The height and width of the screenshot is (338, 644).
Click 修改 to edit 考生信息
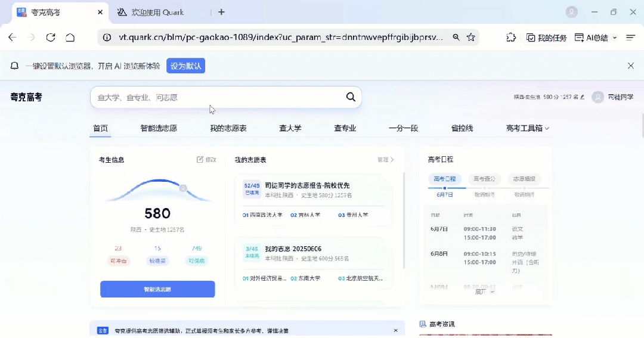click(x=206, y=159)
